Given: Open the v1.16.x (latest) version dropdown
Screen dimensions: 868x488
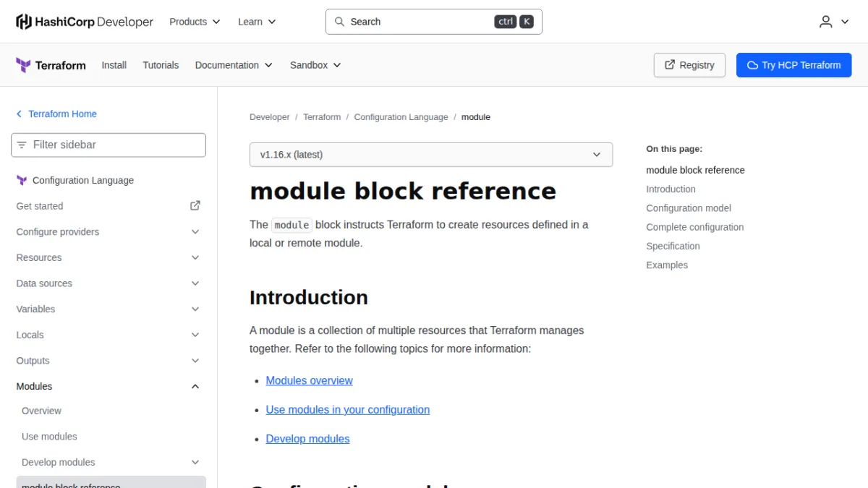Looking at the screenshot, I should (431, 155).
